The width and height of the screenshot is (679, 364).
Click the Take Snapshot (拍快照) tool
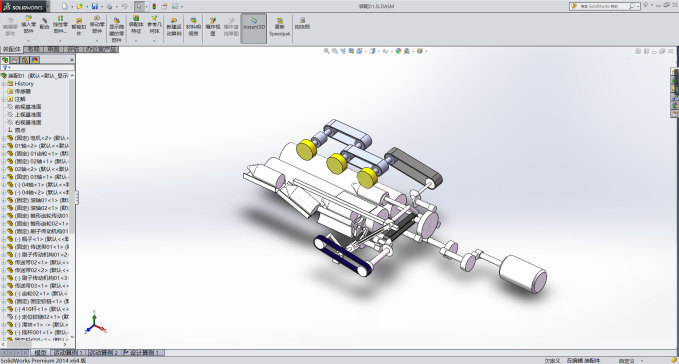(302, 24)
